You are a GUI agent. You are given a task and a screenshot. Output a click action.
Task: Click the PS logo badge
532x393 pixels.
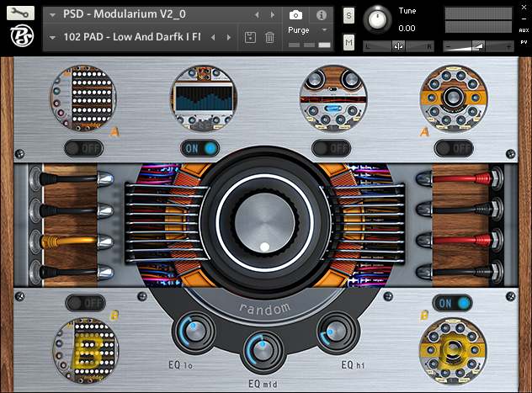pyautogui.click(x=22, y=36)
